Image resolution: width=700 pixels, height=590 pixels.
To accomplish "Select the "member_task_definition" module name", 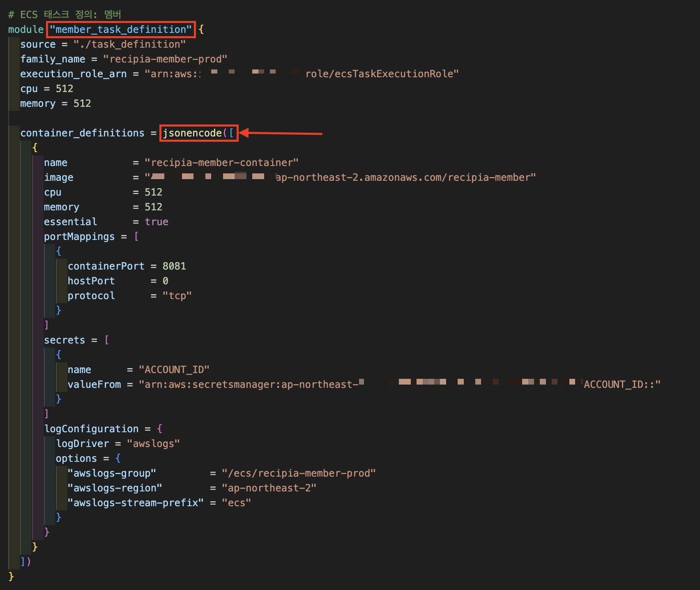I will pos(121,29).
